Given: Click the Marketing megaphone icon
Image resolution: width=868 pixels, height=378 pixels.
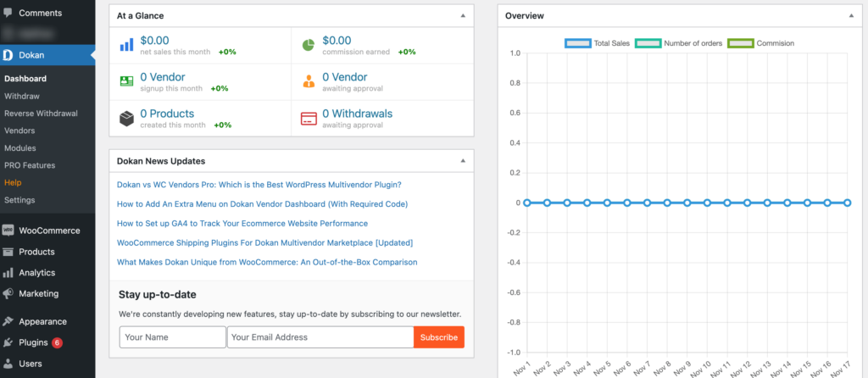Looking at the screenshot, I should [8, 294].
